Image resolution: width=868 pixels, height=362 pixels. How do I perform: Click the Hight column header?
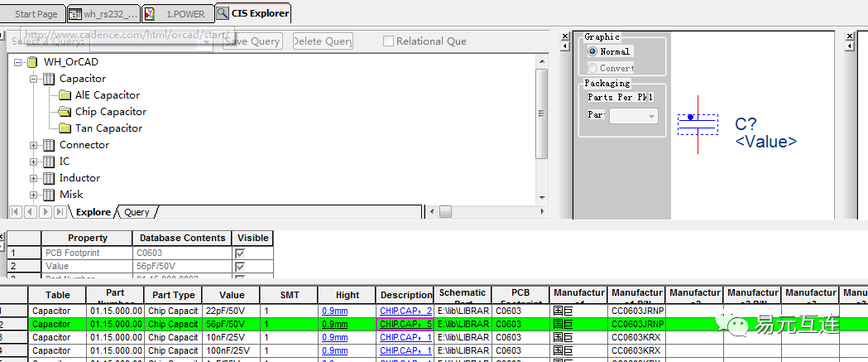point(347,295)
